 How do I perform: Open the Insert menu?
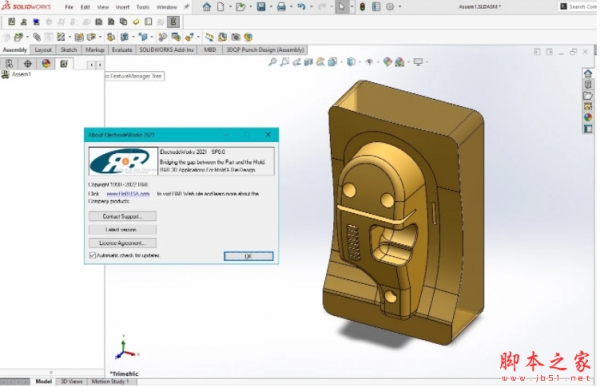click(122, 7)
